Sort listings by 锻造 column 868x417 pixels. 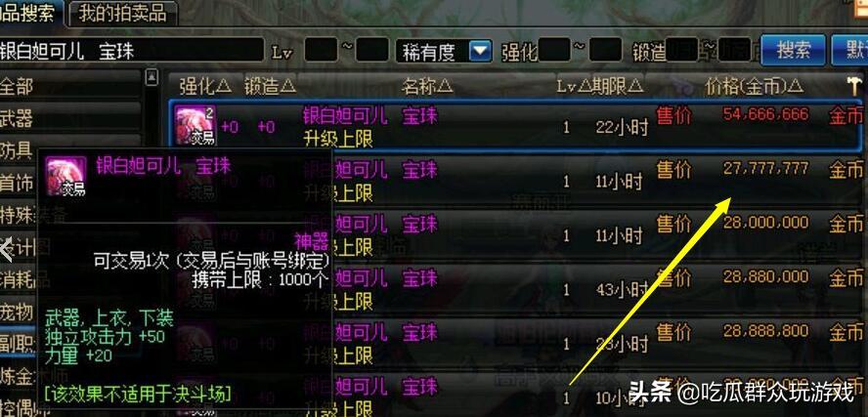(x=270, y=86)
